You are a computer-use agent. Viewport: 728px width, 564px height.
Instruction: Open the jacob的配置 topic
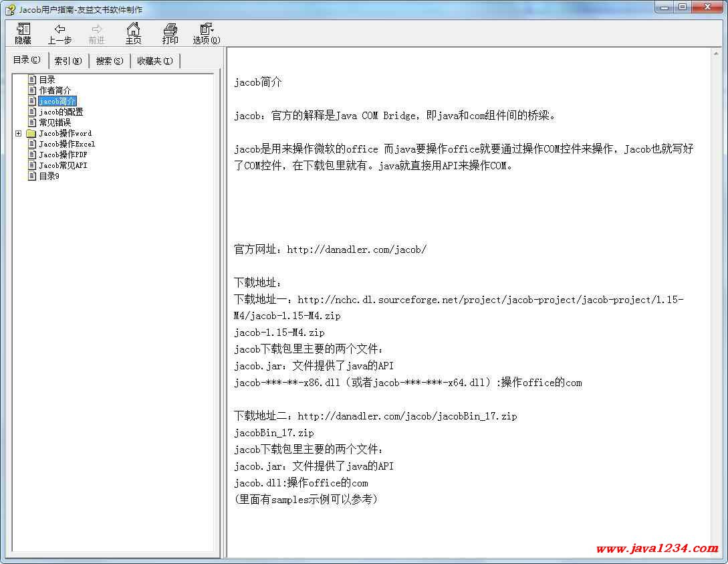point(61,112)
